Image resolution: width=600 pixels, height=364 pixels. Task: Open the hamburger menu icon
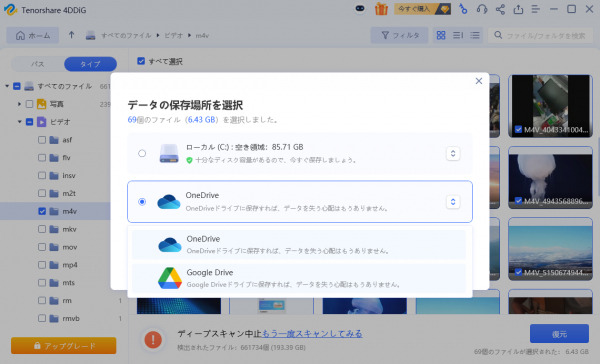coord(536,9)
